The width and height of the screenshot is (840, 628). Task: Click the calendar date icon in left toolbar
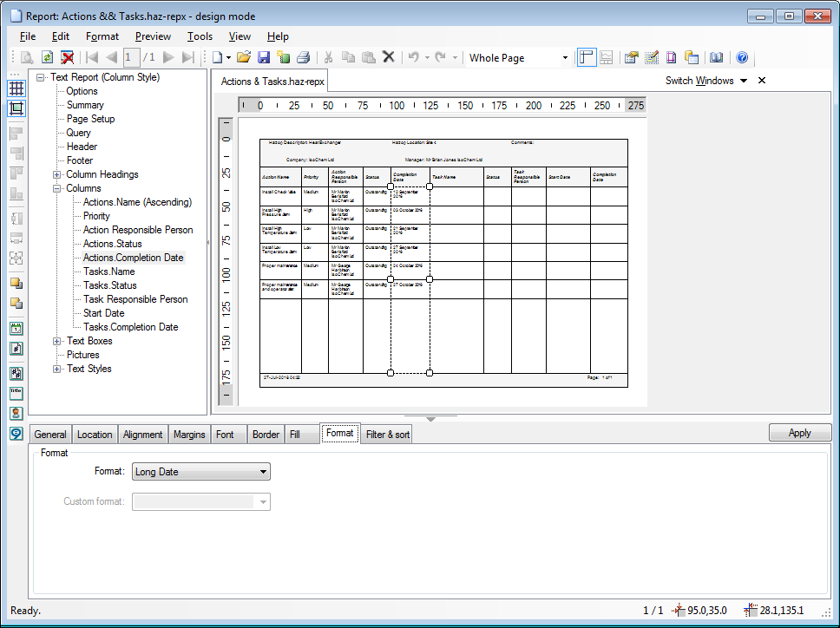point(16,329)
